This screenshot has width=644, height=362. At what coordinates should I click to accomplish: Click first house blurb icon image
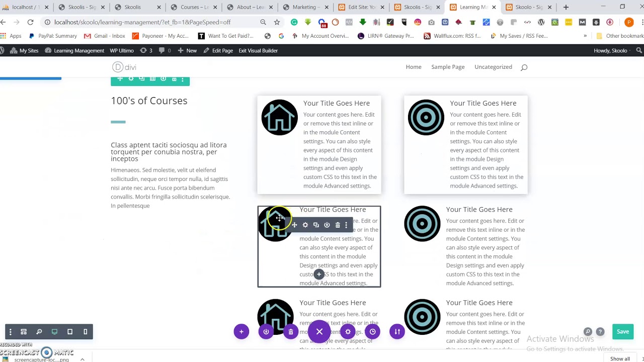(279, 118)
